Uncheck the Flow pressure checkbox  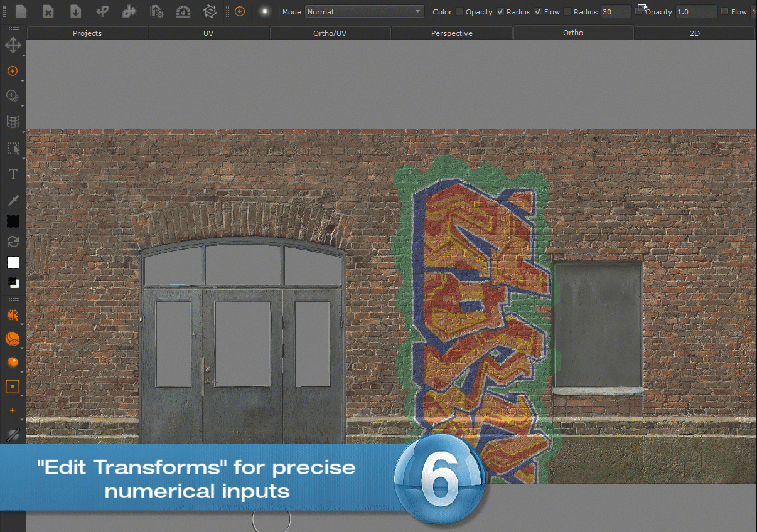pyautogui.click(x=538, y=12)
